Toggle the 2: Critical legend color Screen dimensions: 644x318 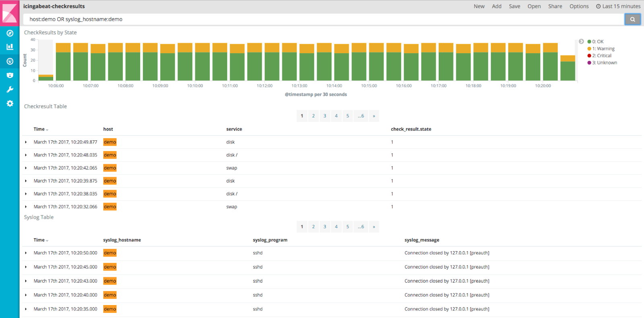point(589,56)
